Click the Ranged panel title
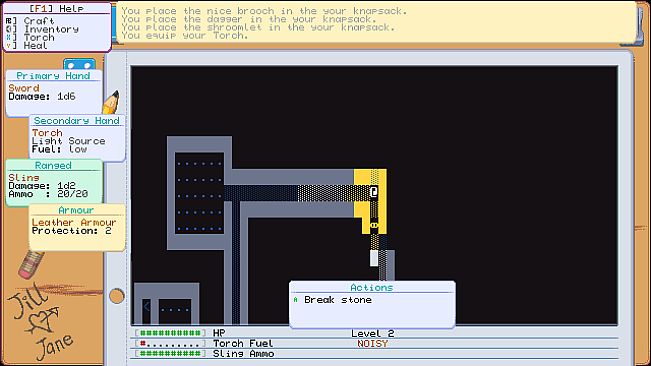 pyautogui.click(x=53, y=165)
